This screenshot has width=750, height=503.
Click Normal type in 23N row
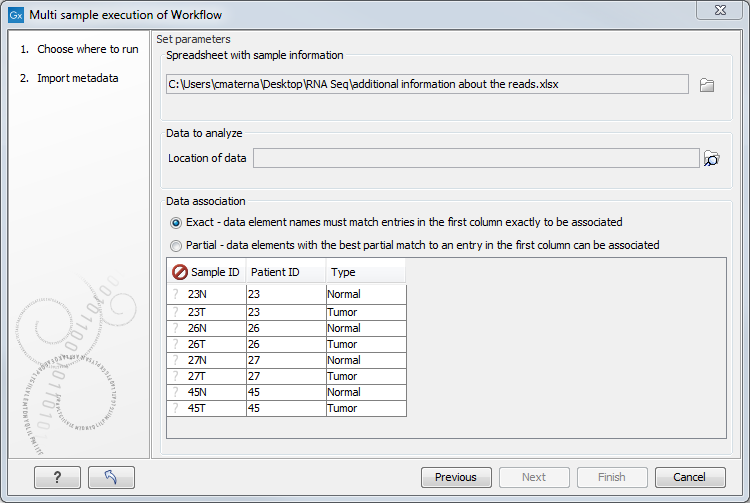(366, 295)
